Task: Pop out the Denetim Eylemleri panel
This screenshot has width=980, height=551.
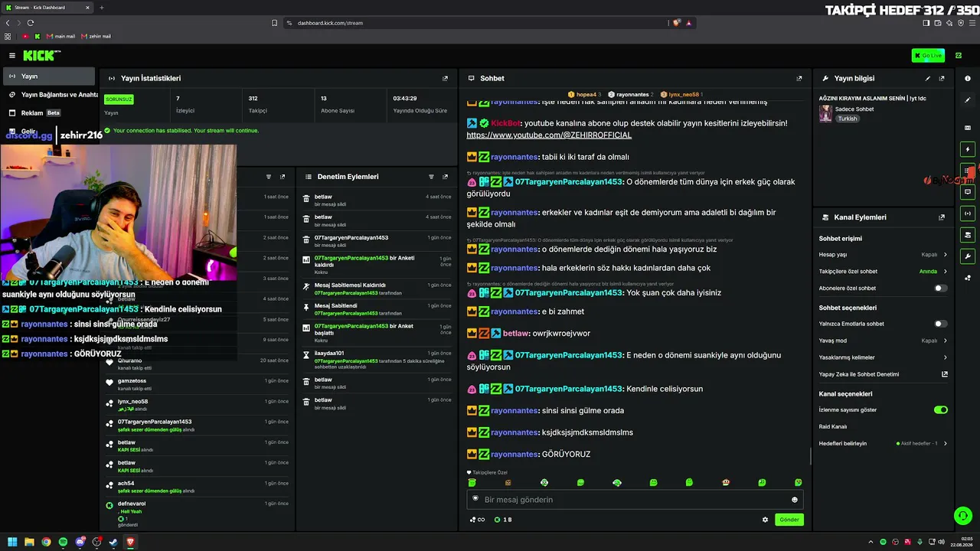Action: tap(445, 177)
